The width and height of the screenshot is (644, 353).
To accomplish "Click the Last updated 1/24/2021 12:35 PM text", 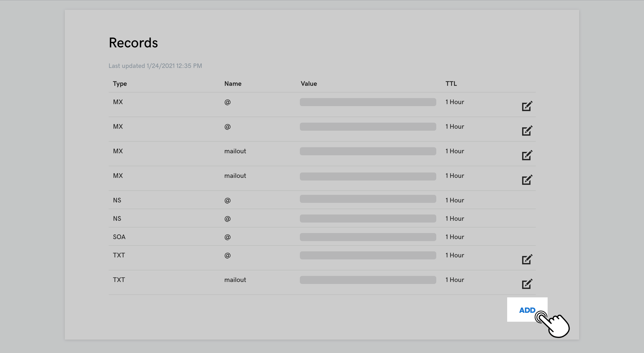I will pyautogui.click(x=155, y=66).
